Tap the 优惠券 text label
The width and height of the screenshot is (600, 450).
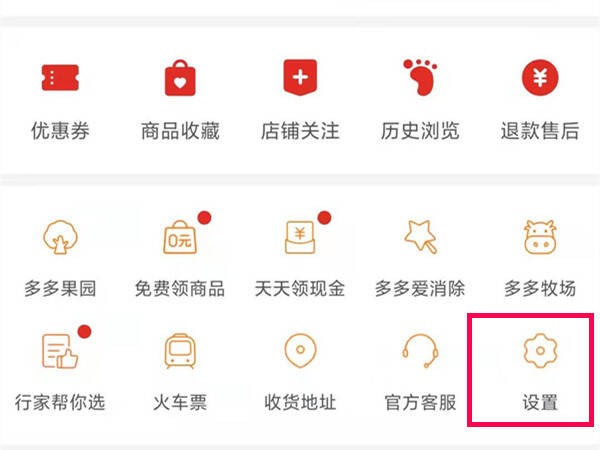(60, 131)
